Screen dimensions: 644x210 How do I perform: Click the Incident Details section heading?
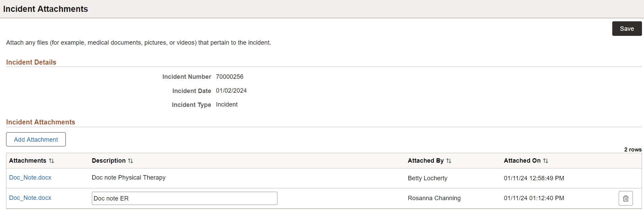[31, 62]
